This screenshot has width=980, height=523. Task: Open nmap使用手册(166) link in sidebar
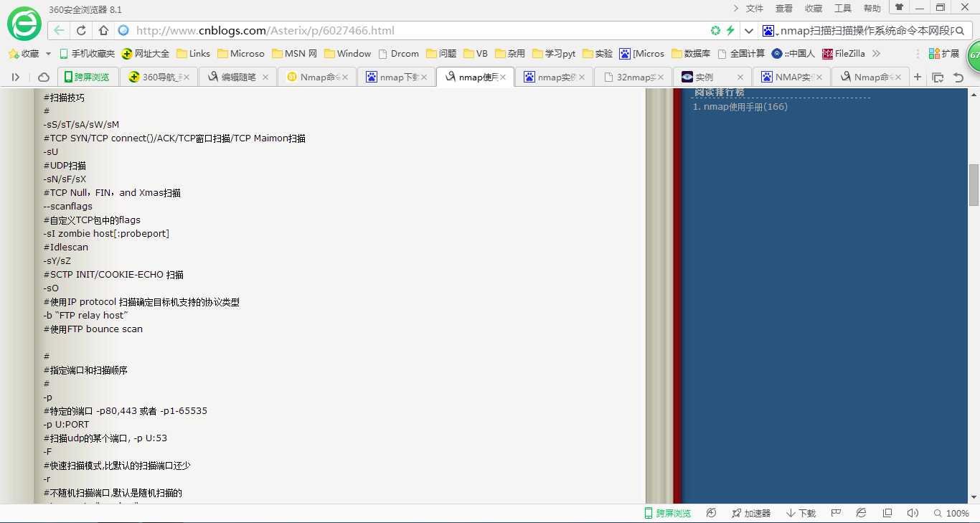745,107
